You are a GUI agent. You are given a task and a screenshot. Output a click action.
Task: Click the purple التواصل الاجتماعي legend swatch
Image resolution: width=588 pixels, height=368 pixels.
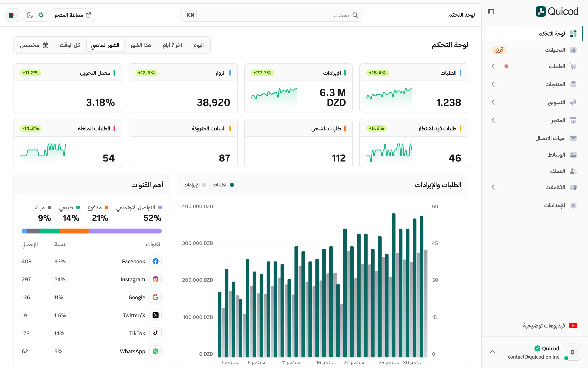(160, 207)
